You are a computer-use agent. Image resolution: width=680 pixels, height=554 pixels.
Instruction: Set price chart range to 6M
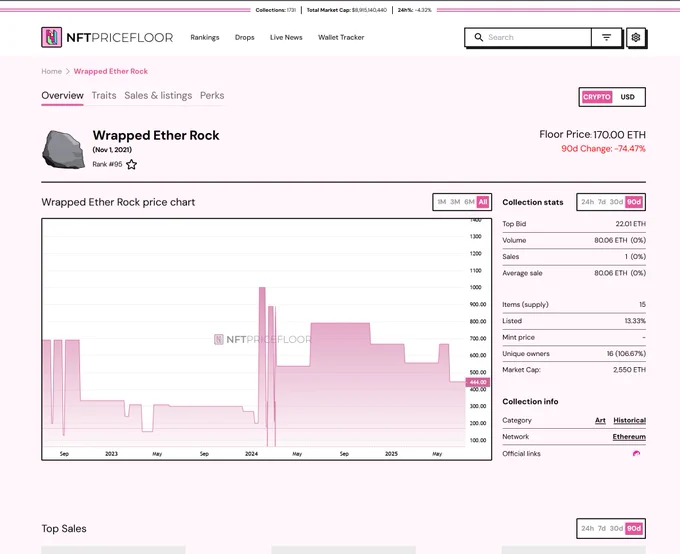point(469,202)
